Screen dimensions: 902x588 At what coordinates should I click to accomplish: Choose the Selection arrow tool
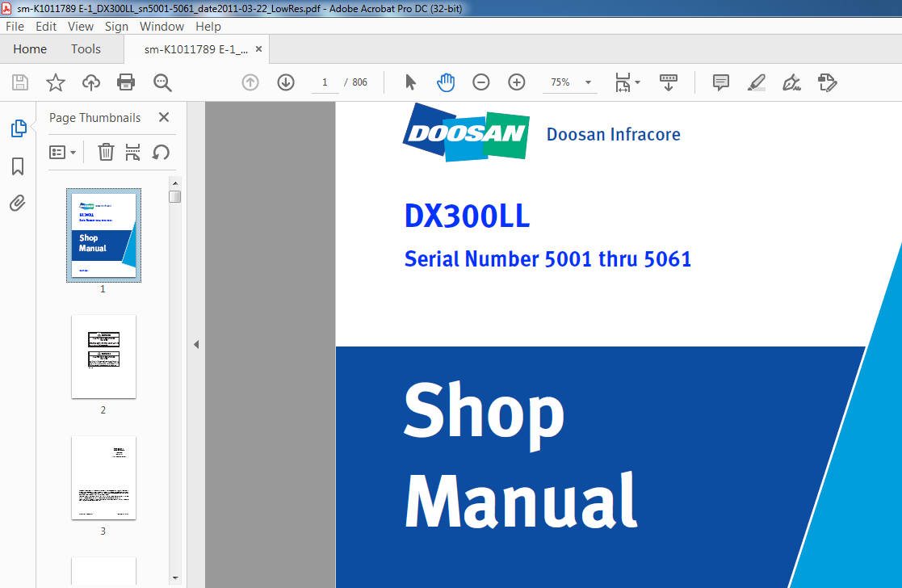click(x=410, y=82)
